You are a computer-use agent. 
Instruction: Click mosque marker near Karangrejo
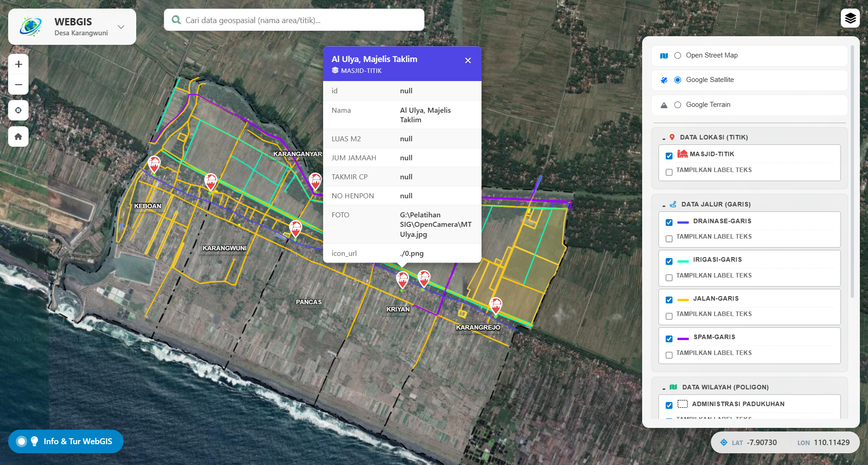(496, 306)
